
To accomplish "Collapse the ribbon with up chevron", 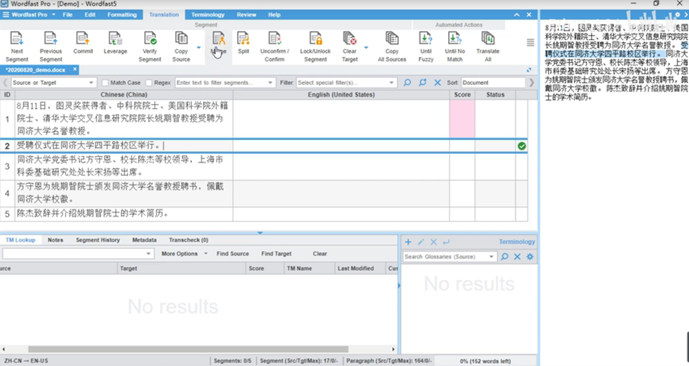I will (x=517, y=14).
